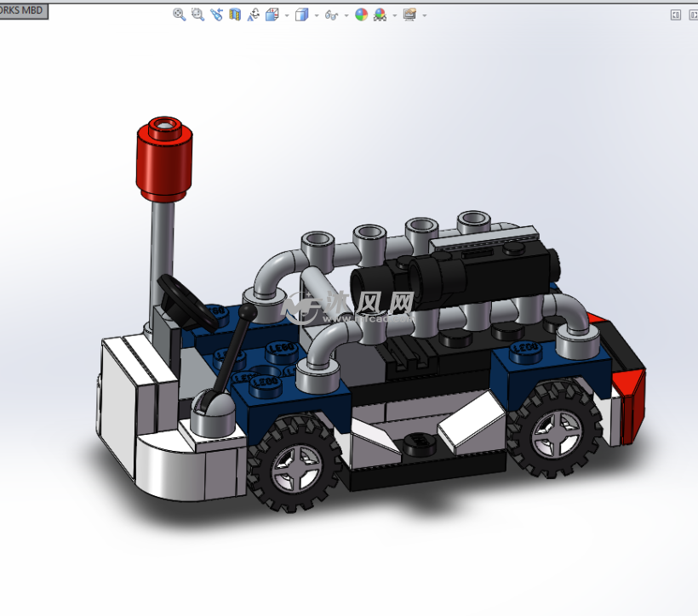Switch to the SOLIDWORKS MBD tab
Screen dimensions: 698x616
23,10
